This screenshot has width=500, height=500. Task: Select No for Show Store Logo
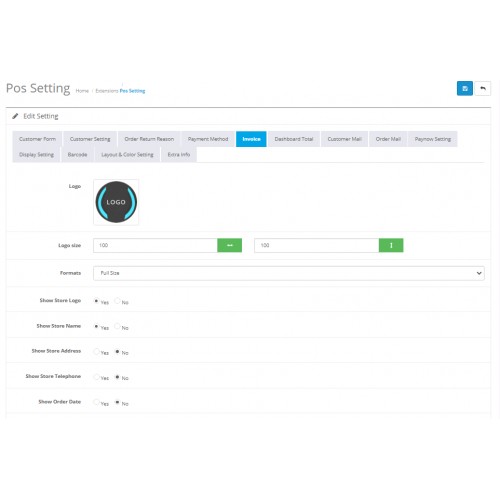coord(117,301)
